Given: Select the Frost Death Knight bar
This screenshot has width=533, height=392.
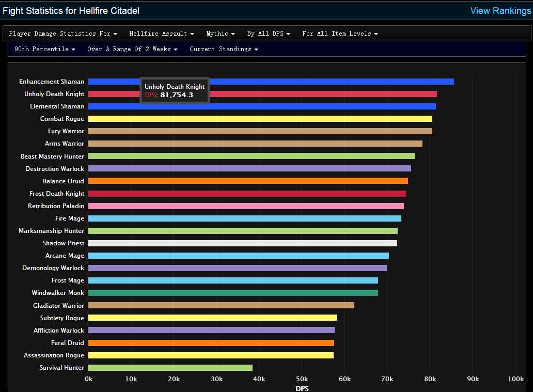Looking at the screenshot, I should click(247, 194).
